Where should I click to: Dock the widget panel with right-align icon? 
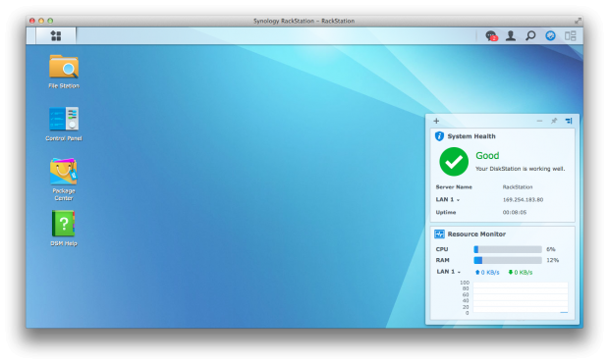coord(569,121)
